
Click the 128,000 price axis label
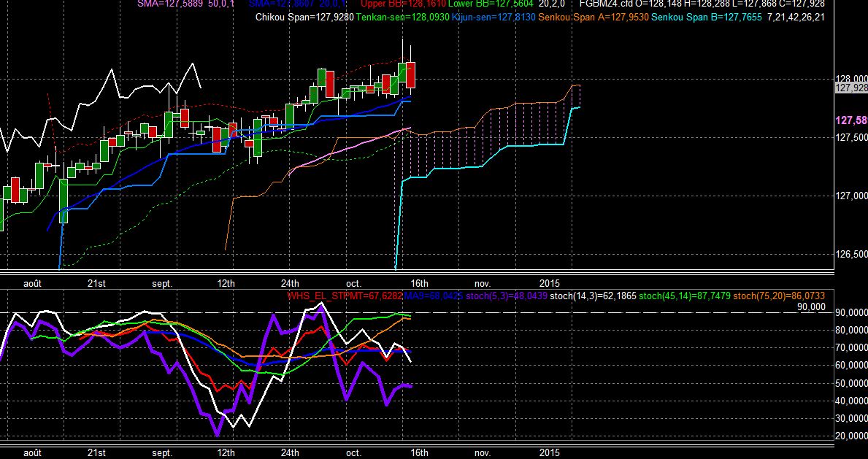point(852,79)
